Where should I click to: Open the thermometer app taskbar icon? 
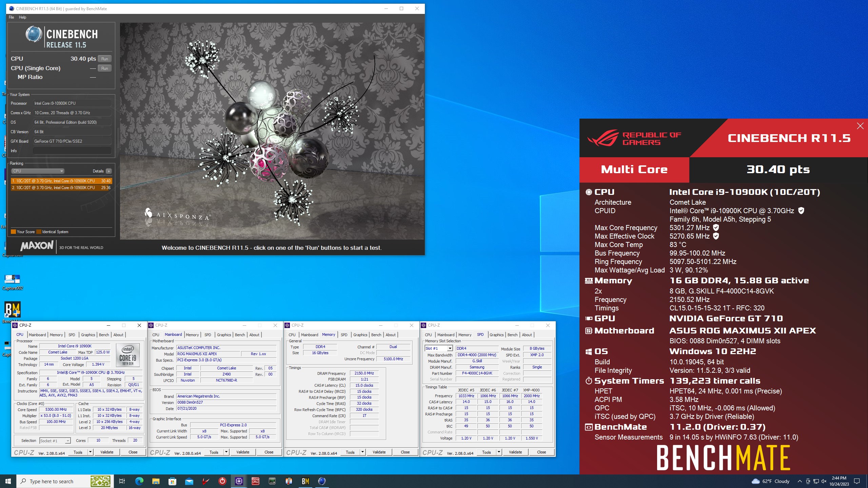[289, 481]
